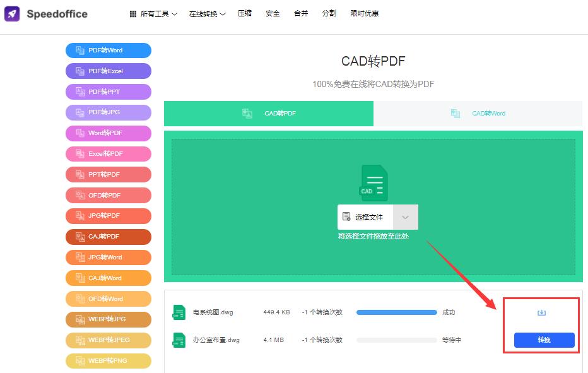Click the blue 转换 button

pyautogui.click(x=544, y=340)
